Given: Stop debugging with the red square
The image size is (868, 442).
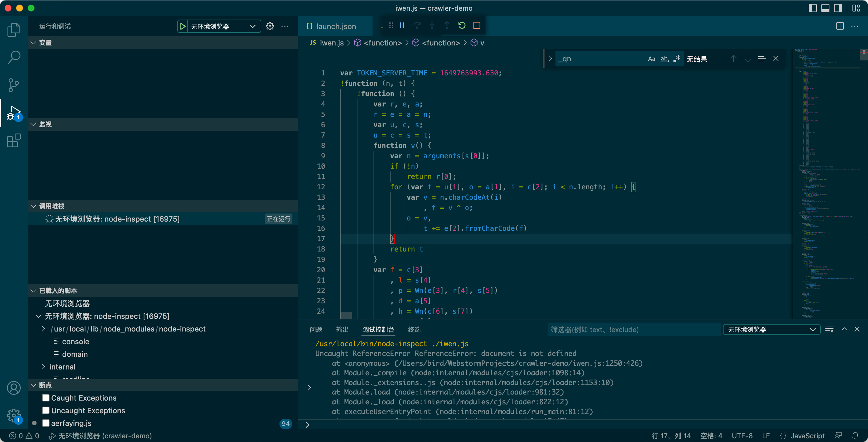Looking at the screenshot, I should 477,26.
